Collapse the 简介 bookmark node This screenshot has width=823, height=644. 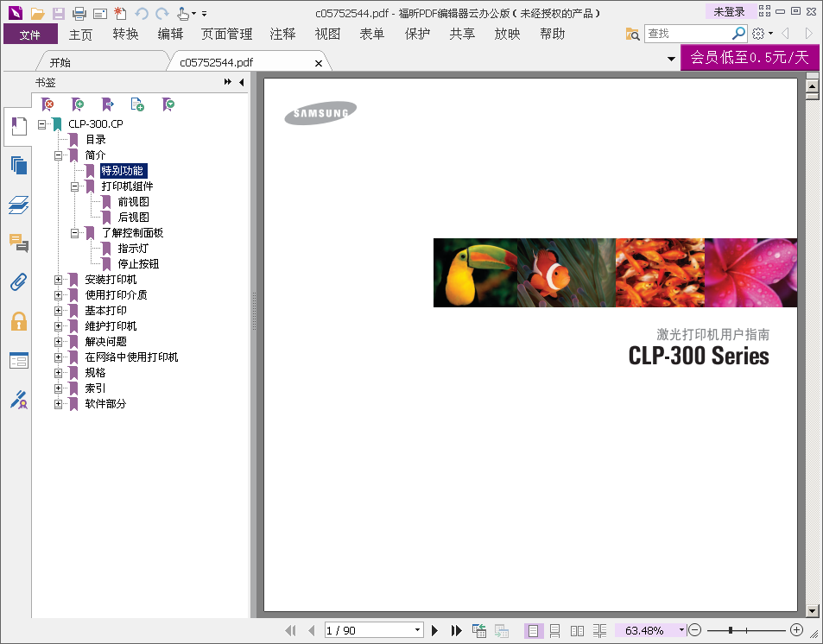(x=58, y=155)
